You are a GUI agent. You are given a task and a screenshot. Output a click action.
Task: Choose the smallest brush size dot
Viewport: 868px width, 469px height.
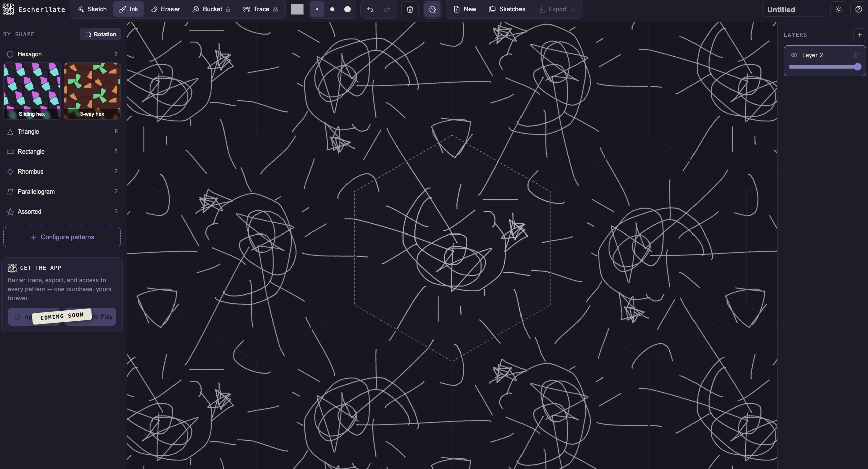[x=317, y=9]
